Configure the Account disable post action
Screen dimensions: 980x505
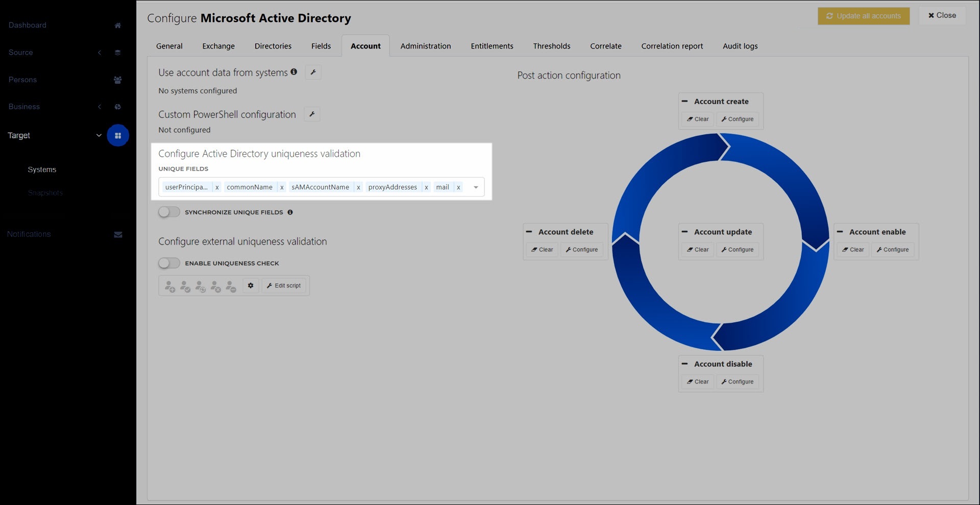point(738,381)
